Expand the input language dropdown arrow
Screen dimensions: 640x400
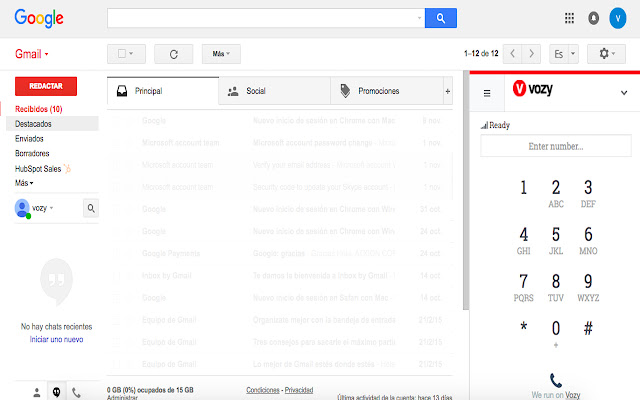pyautogui.click(x=573, y=54)
